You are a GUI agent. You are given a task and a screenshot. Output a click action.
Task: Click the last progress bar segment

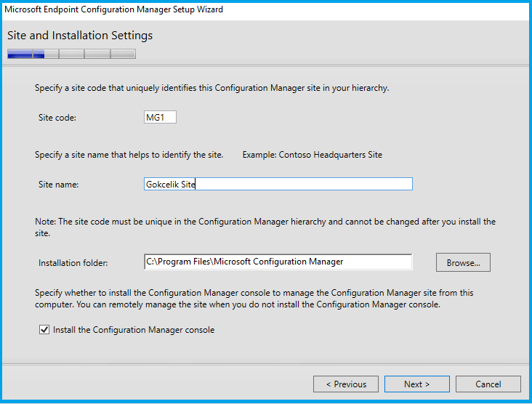pos(123,54)
